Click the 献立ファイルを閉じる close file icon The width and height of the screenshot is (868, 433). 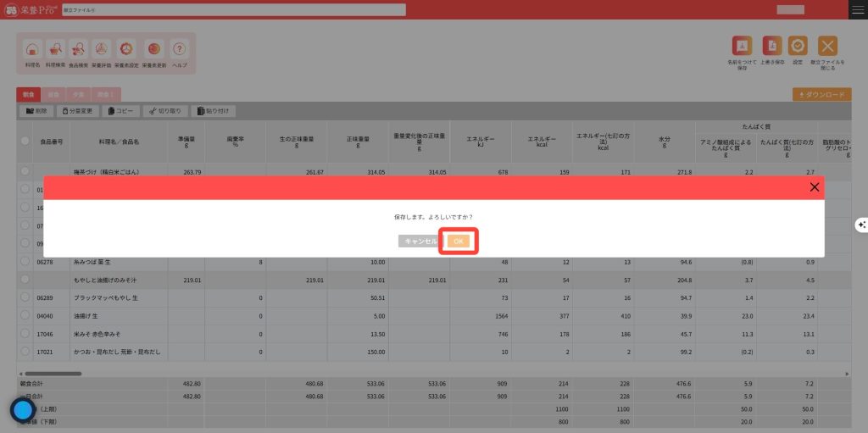[x=827, y=48]
